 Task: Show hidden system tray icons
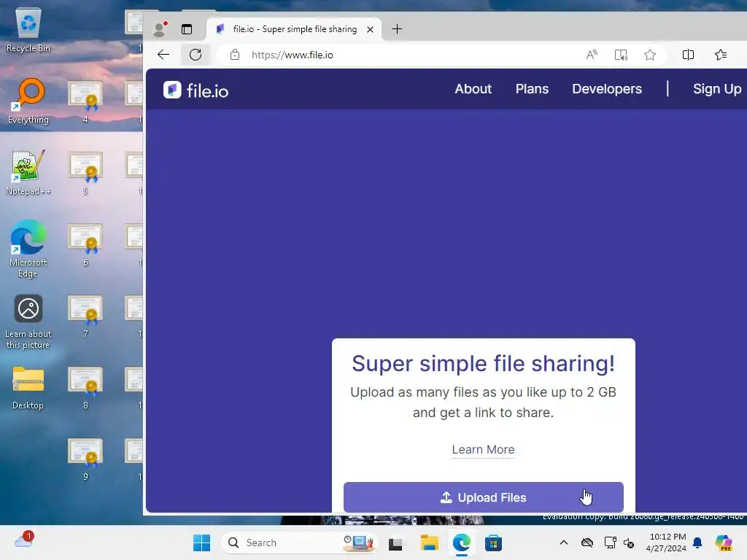pyautogui.click(x=564, y=542)
